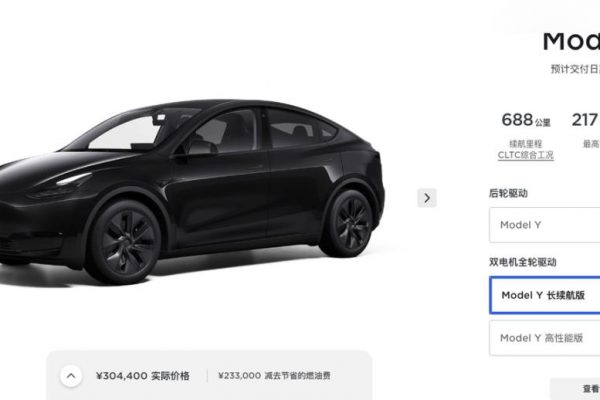Select the Model Y 高性能版 option
This screenshot has height=400, width=600.
[x=545, y=338]
